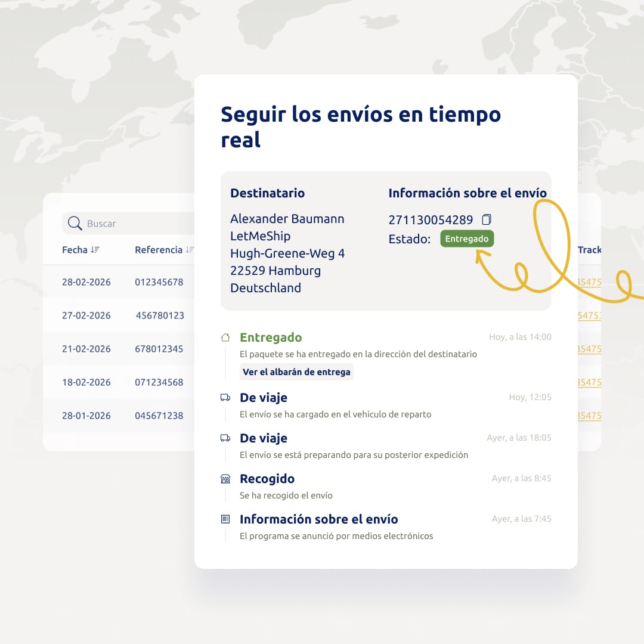Click the barcode icon beside Información sobre el envío step
The height and width of the screenshot is (644, 644).
point(225,519)
